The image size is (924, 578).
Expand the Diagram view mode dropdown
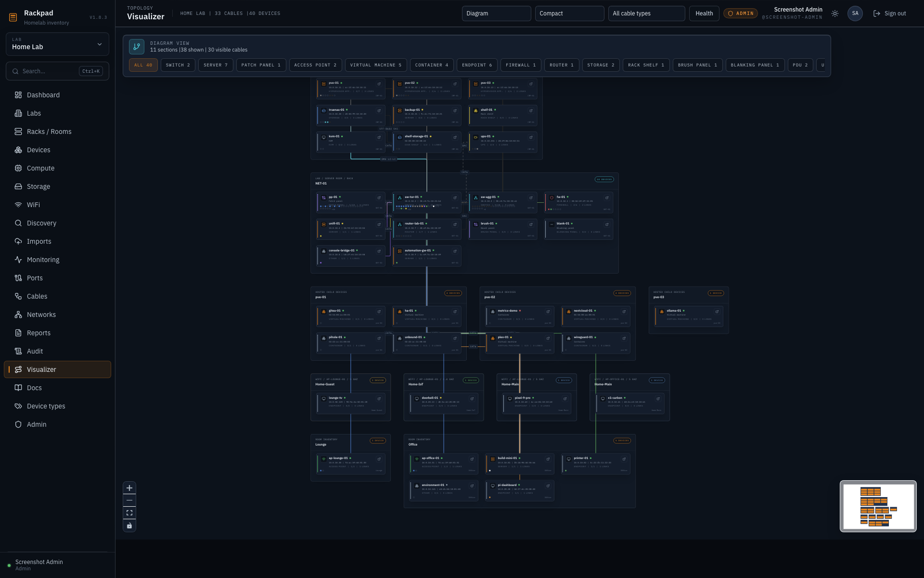[496, 13]
